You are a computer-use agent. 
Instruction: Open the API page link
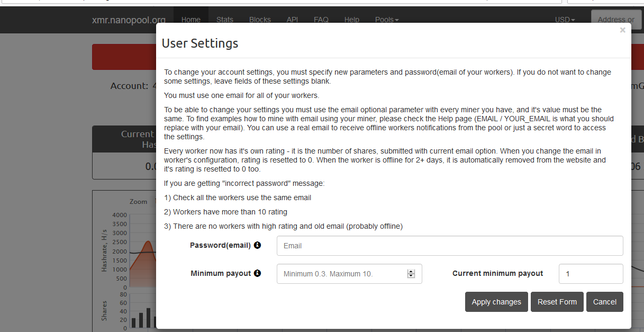coord(292,20)
